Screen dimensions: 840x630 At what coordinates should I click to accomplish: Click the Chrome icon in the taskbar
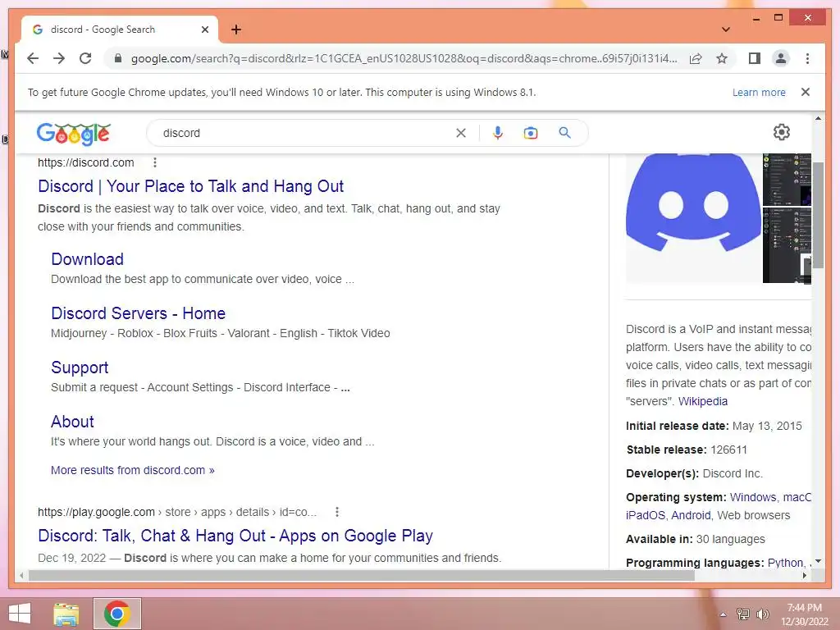(x=117, y=614)
